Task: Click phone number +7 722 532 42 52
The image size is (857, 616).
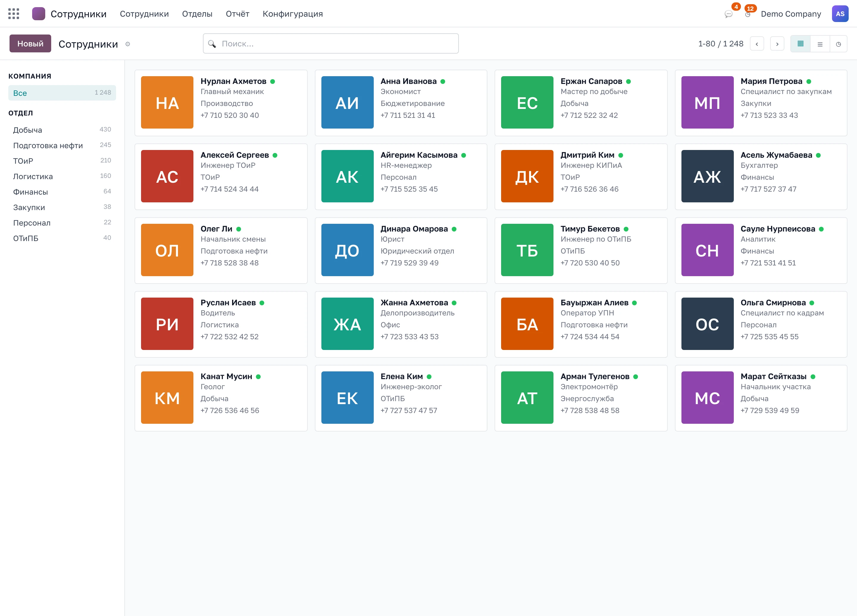Action: 229,336
